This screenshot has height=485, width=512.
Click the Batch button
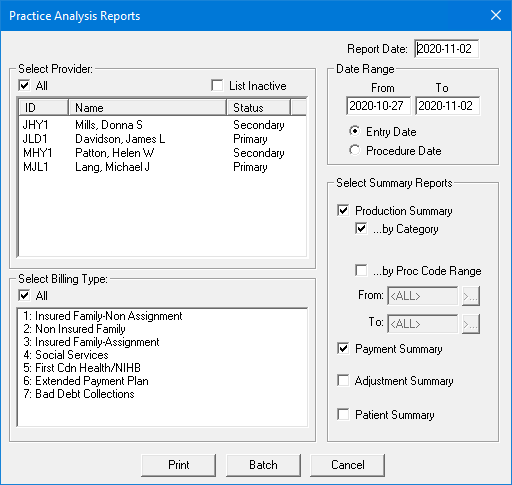(263, 465)
